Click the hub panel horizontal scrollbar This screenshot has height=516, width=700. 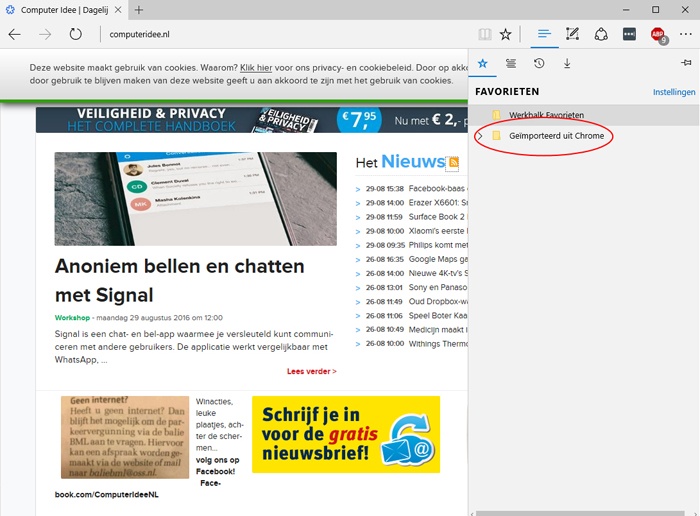click(580, 513)
